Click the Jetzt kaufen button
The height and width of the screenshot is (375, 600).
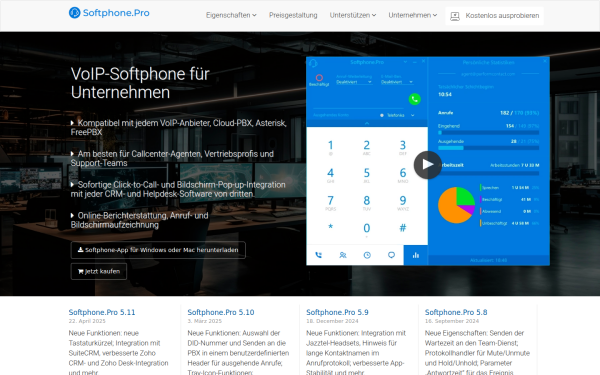tap(99, 271)
